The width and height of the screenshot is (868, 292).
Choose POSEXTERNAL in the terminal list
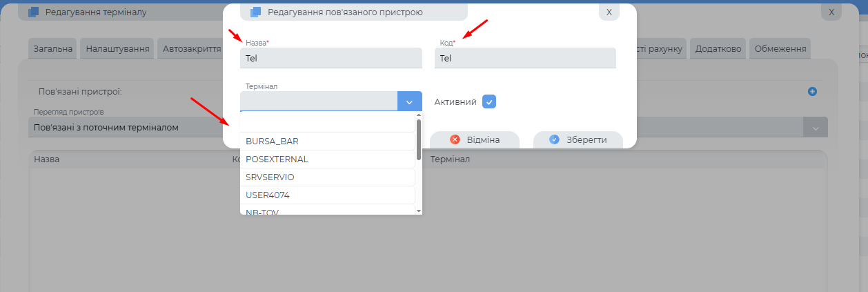(277, 159)
